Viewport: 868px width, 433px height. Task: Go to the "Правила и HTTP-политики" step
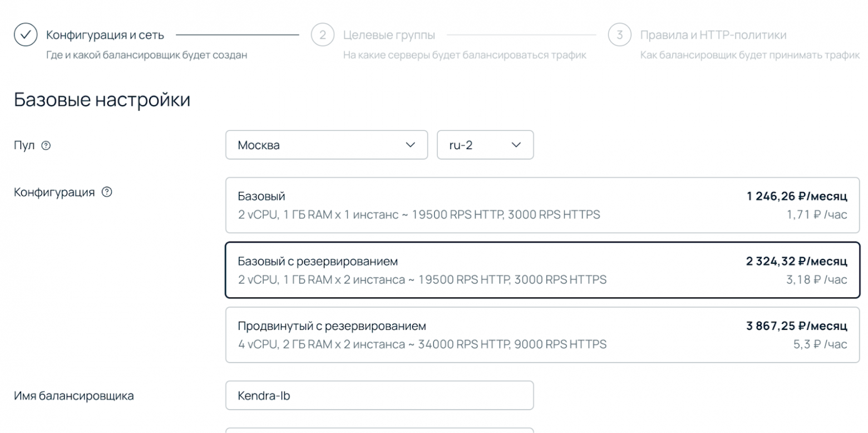(x=714, y=35)
